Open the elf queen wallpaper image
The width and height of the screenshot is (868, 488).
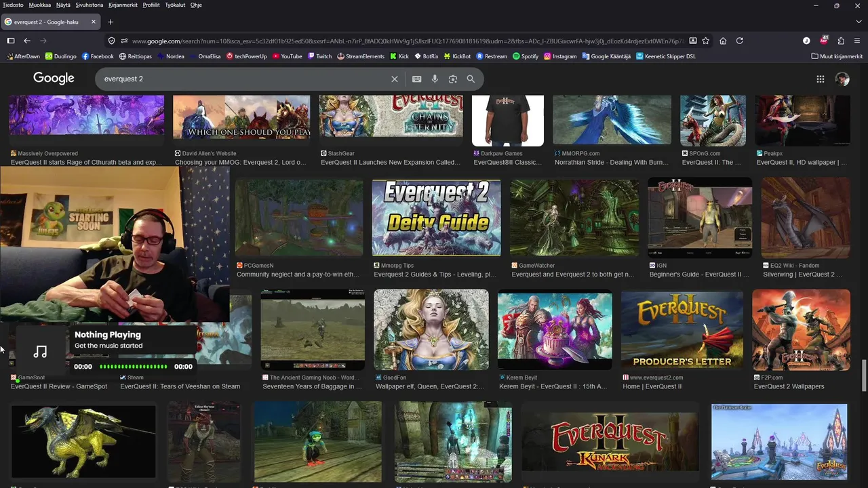coord(431,330)
